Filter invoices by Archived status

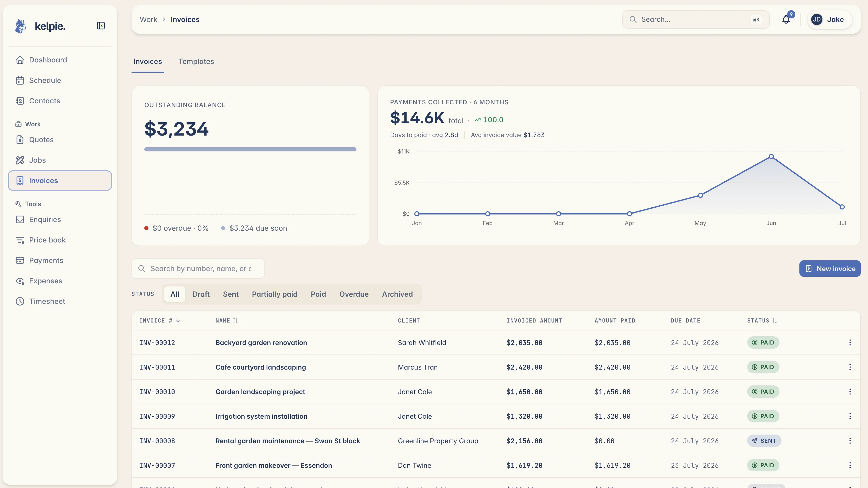tap(397, 294)
